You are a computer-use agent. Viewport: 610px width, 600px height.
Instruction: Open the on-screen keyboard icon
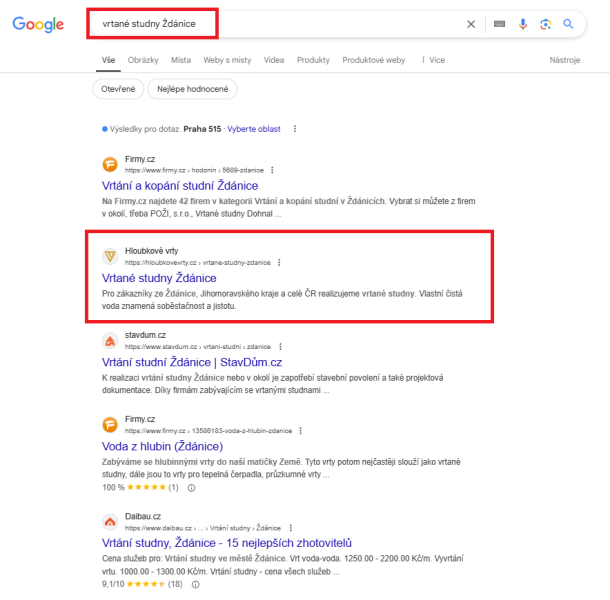[x=500, y=24]
